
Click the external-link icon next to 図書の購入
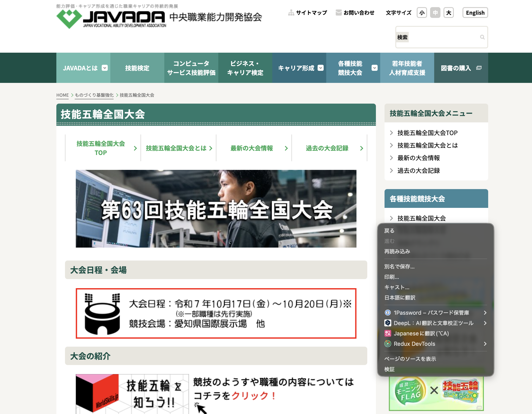click(479, 68)
